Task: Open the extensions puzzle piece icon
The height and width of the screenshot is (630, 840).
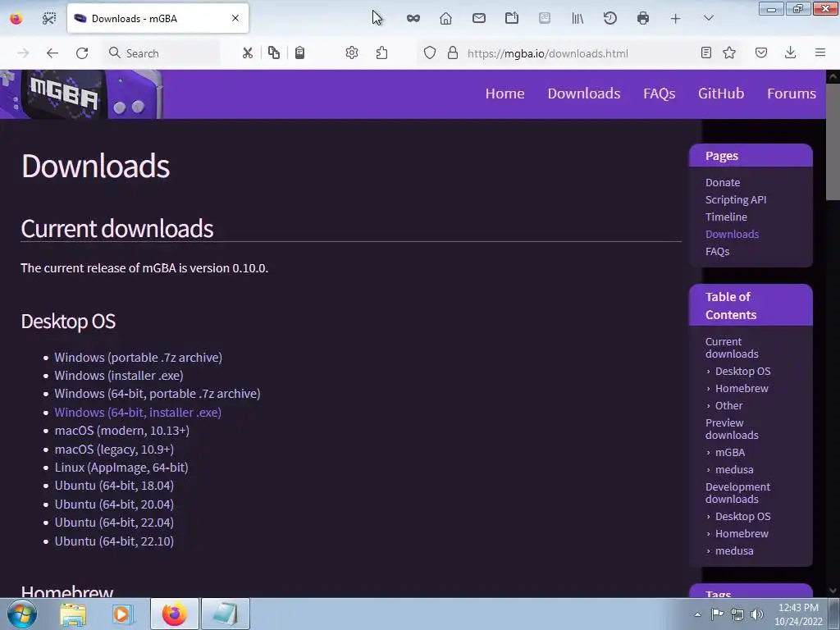Action: [x=381, y=52]
